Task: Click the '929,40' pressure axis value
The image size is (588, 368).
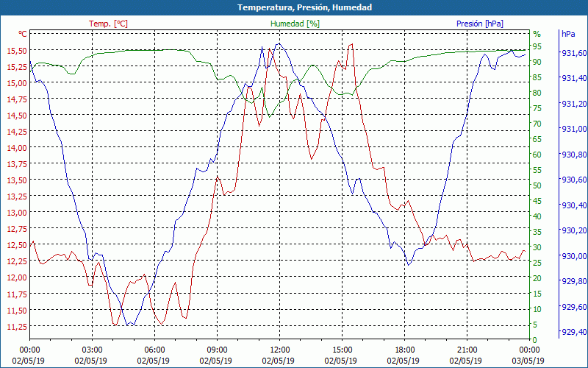Action: (574, 332)
